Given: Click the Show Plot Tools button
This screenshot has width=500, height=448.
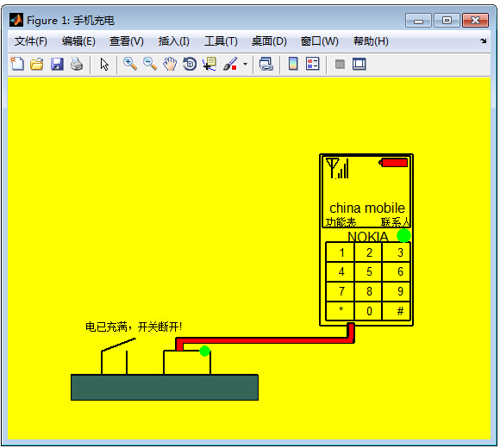Looking at the screenshot, I should [x=359, y=64].
